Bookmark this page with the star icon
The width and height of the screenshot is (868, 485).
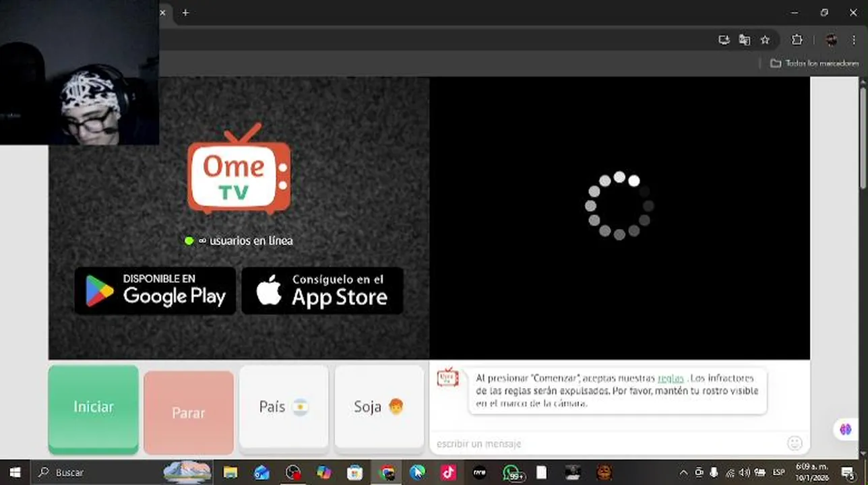[x=765, y=40]
